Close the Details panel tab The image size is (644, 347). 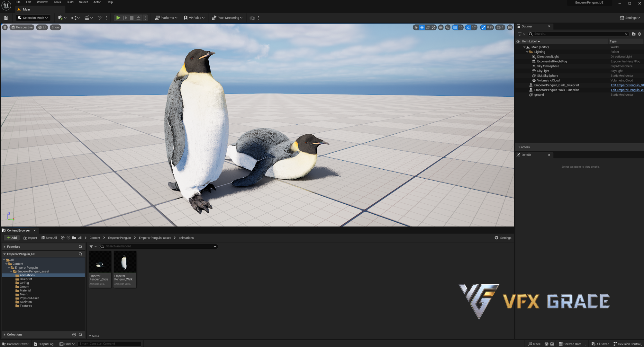tap(549, 155)
